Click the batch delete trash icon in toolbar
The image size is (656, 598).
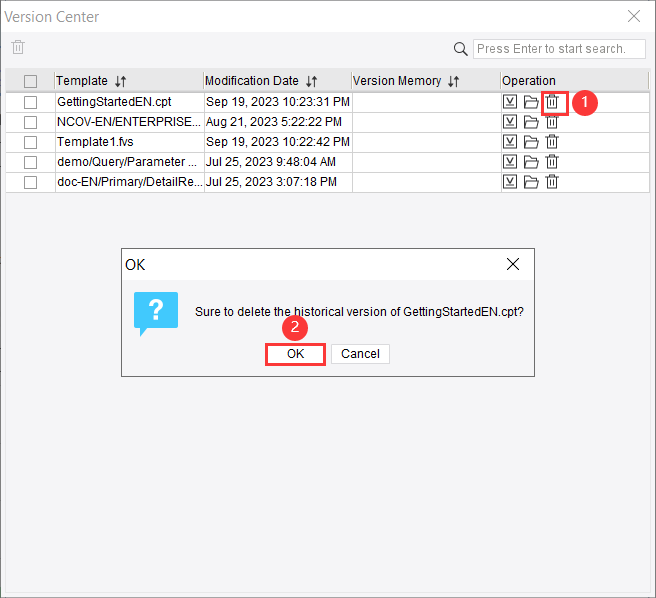(x=18, y=47)
